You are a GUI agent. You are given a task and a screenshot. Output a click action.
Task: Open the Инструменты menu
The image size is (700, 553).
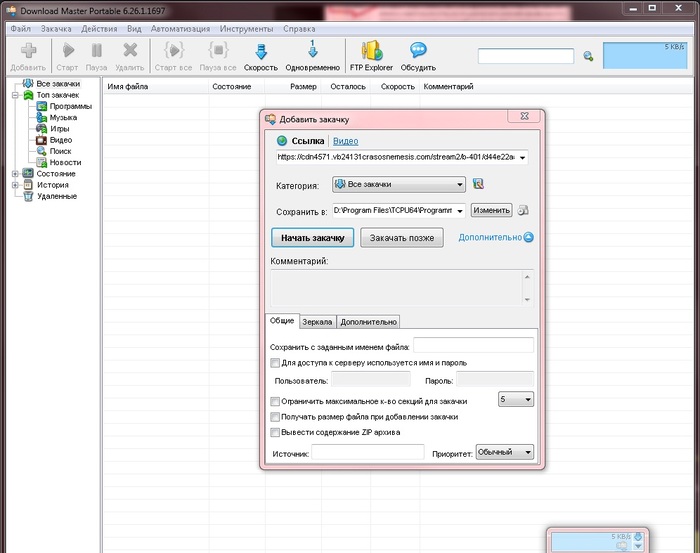point(246,29)
